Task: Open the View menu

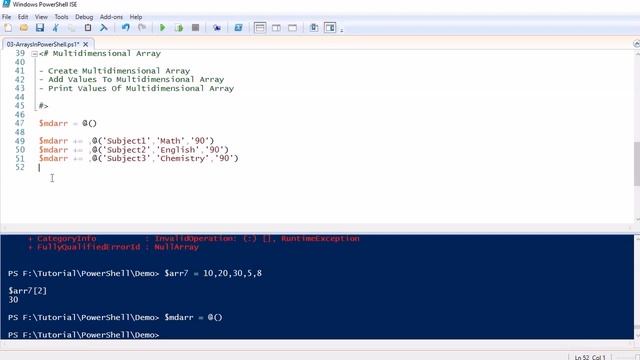Action: [x=41, y=17]
